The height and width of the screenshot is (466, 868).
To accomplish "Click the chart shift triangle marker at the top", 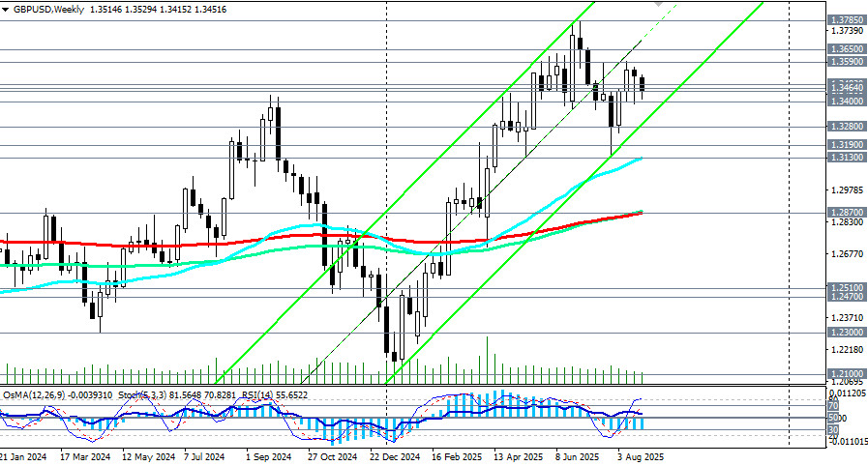I will point(658,3).
